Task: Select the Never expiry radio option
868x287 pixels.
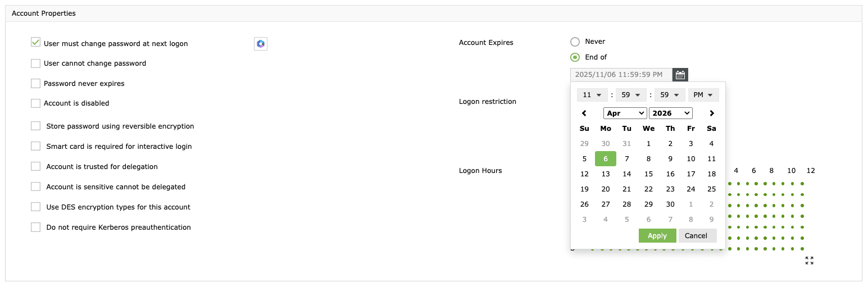Action: click(575, 42)
